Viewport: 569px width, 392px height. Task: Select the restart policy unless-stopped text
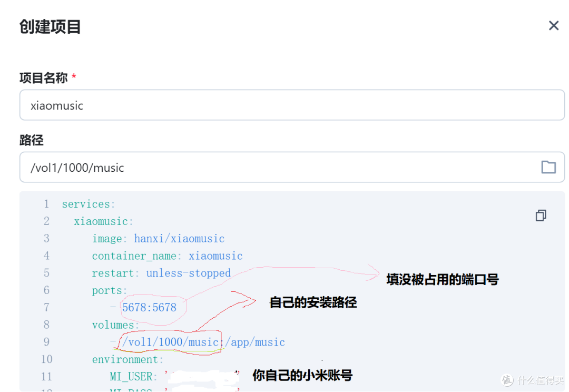(188, 273)
